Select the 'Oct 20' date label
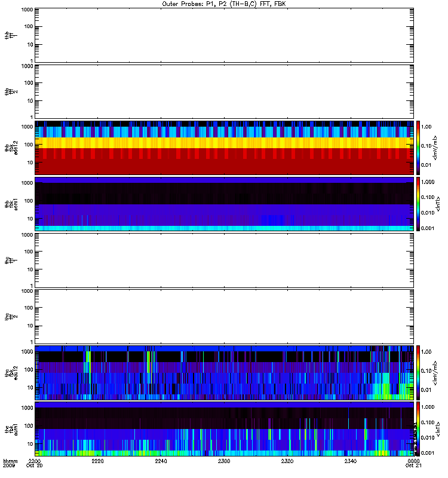 click(x=35, y=465)
